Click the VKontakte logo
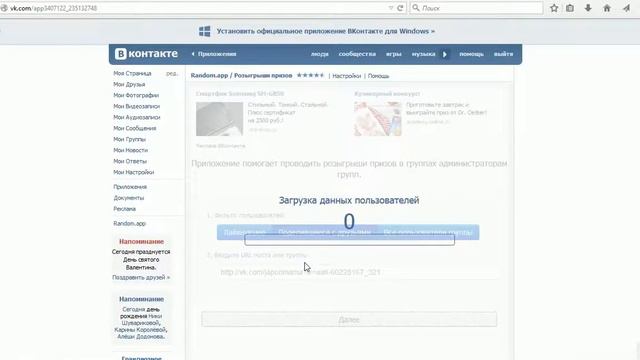This screenshot has height=360, width=640. [146, 54]
